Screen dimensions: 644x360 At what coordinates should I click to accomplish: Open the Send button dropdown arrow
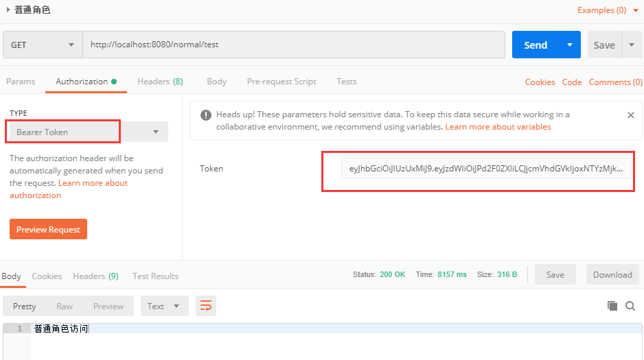coord(570,45)
